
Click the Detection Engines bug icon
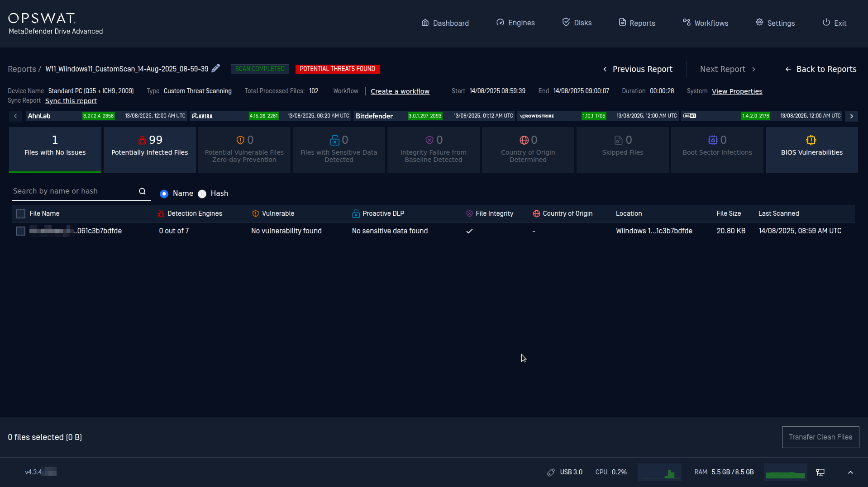161,214
